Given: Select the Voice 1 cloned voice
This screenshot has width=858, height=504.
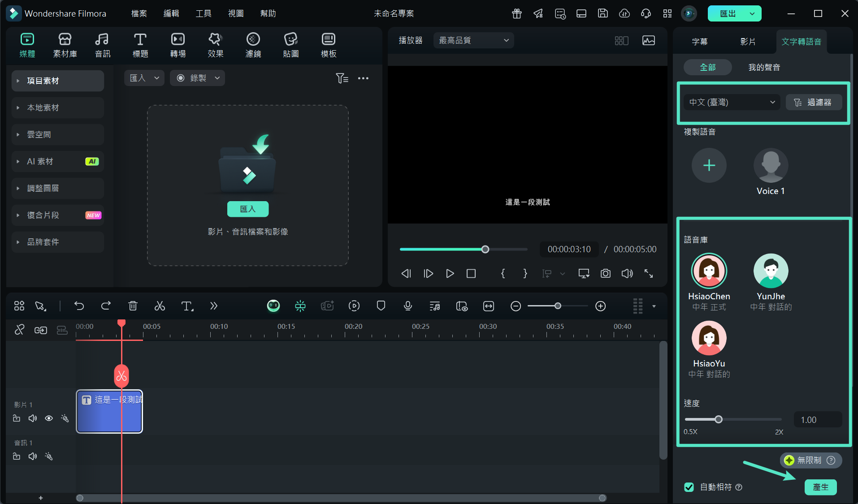Looking at the screenshot, I should click(x=771, y=165).
